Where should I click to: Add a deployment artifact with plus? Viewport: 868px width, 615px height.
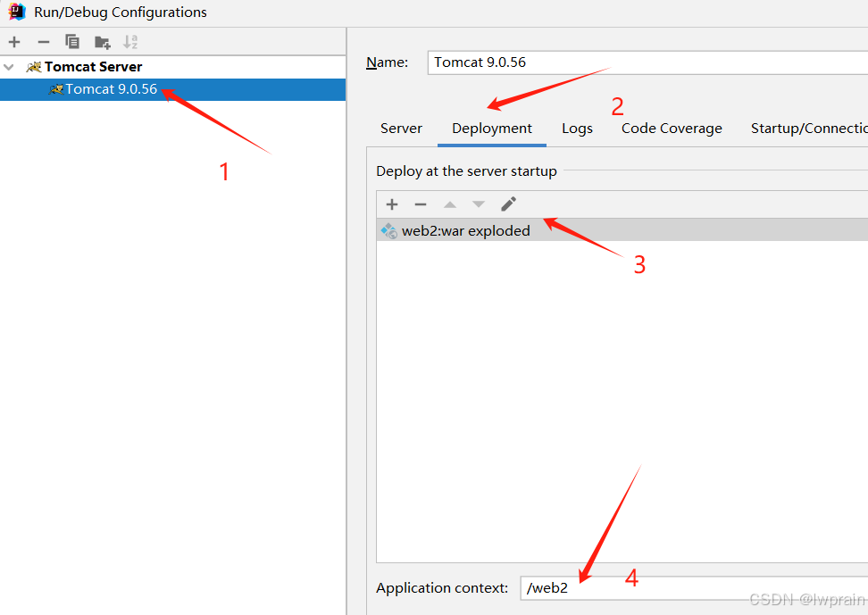[x=392, y=204]
